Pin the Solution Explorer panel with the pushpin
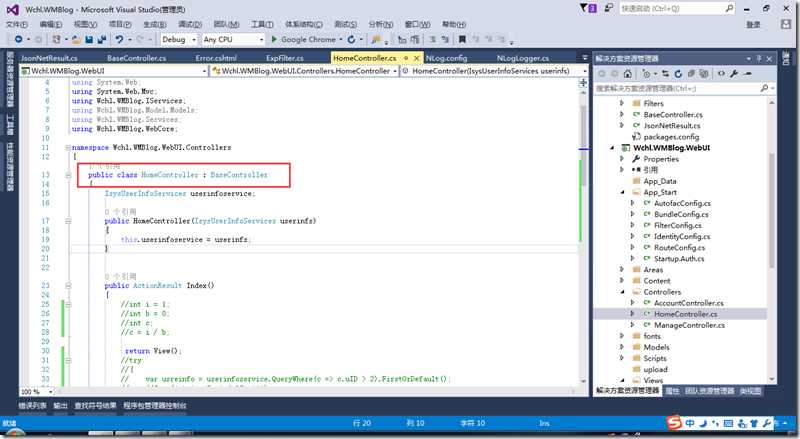The width and height of the screenshot is (800, 439). [x=759, y=59]
